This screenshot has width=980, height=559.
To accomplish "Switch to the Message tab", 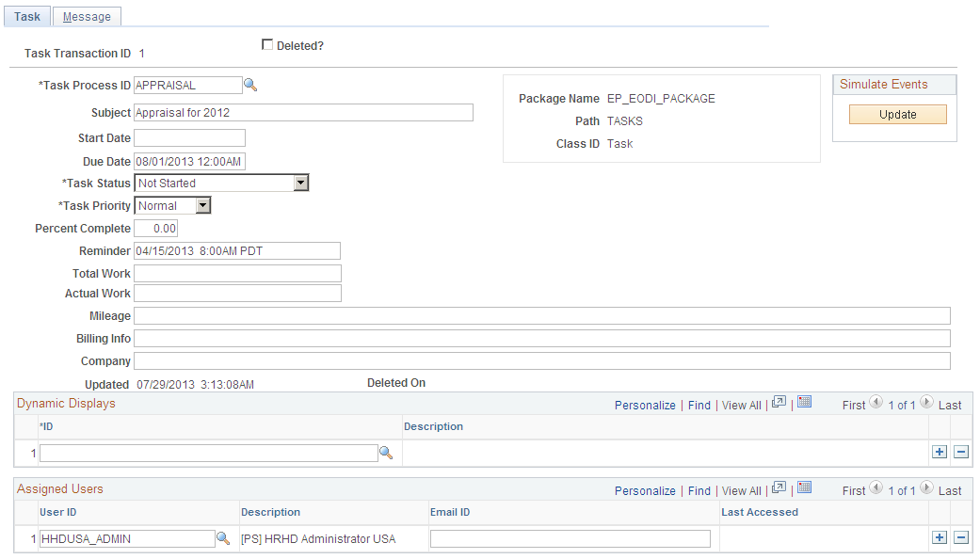I will click(x=86, y=16).
